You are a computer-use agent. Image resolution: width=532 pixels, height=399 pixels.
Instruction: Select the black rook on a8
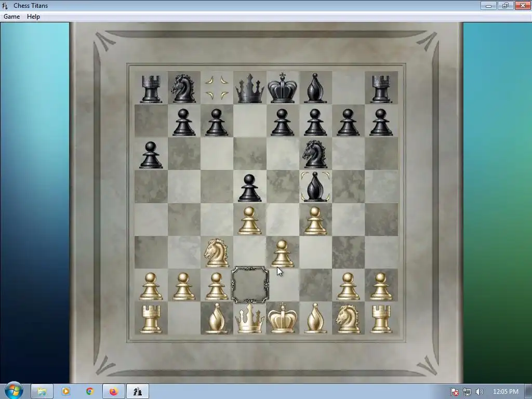(x=151, y=89)
